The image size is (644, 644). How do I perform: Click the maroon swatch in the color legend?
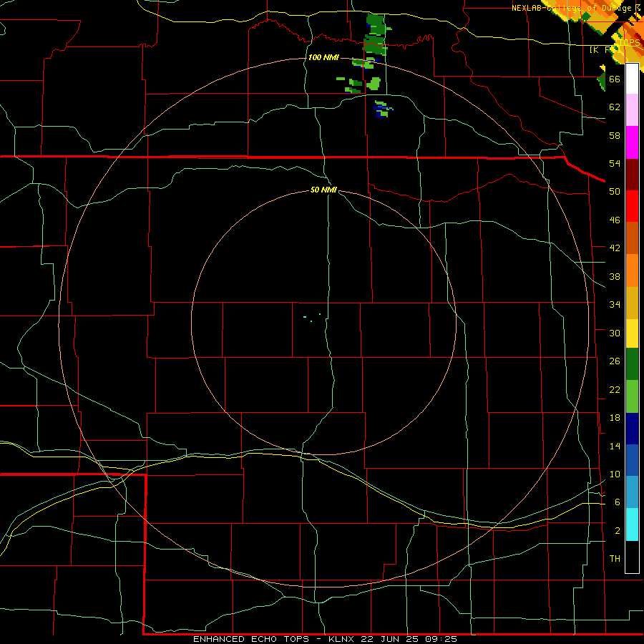[x=632, y=175]
